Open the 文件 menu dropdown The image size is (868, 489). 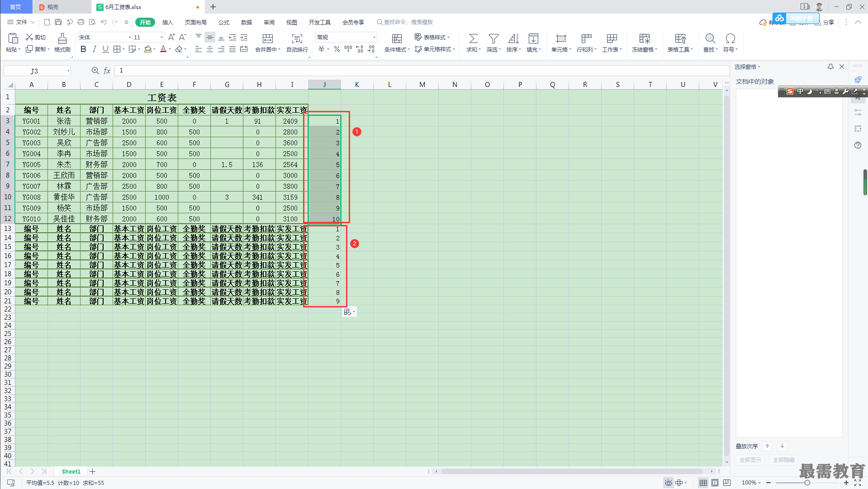click(21, 22)
